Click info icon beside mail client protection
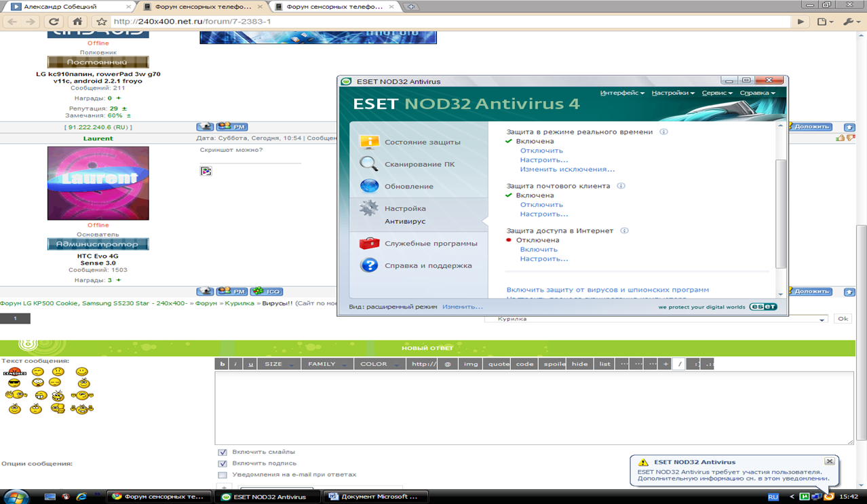867x504 pixels. [x=621, y=186]
